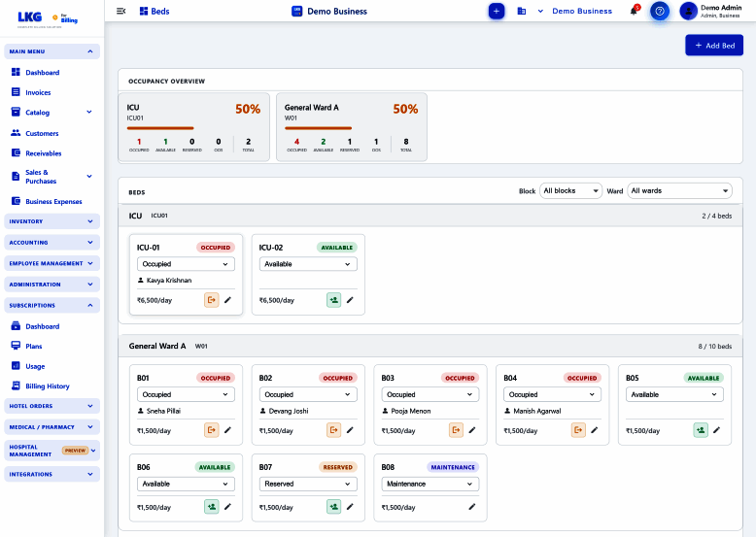
Task: Click the help question mark icon
Action: [660, 11]
